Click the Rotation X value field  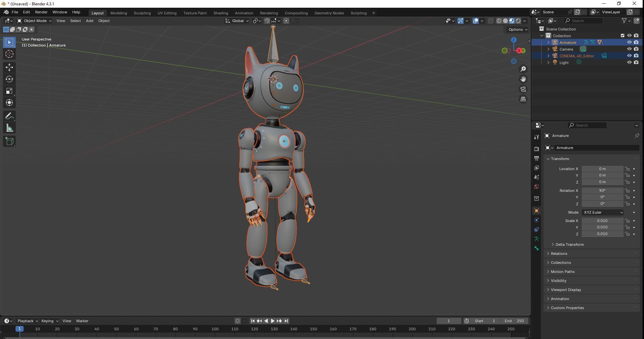[602, 191]
